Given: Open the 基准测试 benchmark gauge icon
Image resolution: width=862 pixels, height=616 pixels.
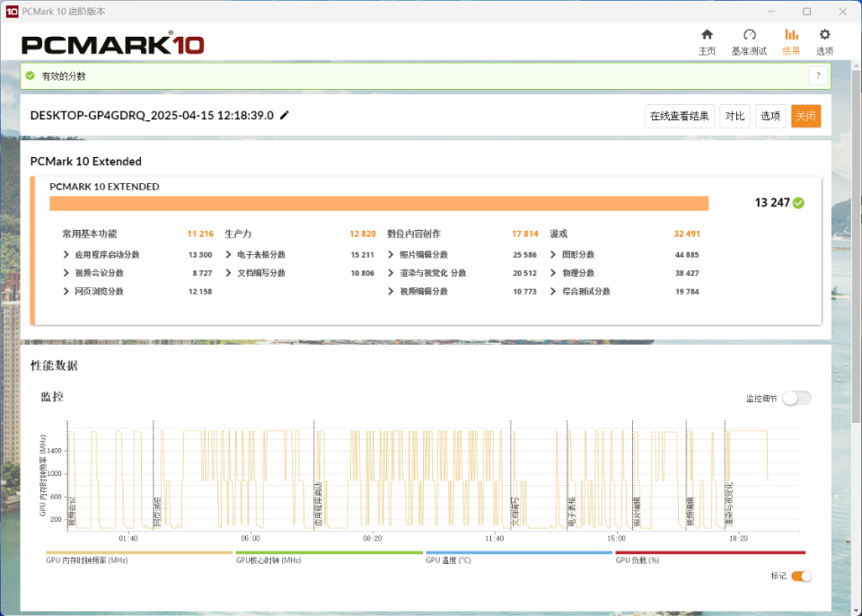Looking at the screenshot, I should coord(749,35).
